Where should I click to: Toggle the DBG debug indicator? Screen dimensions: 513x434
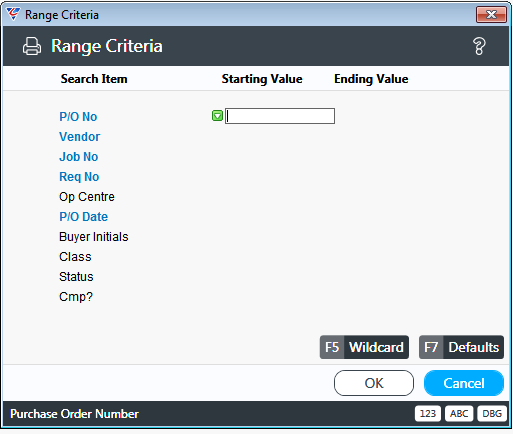(x=492, y=414)
